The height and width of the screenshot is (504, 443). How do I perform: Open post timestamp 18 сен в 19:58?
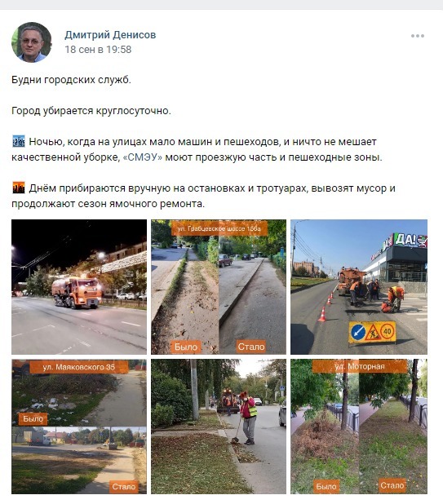(x=98, y=50)
